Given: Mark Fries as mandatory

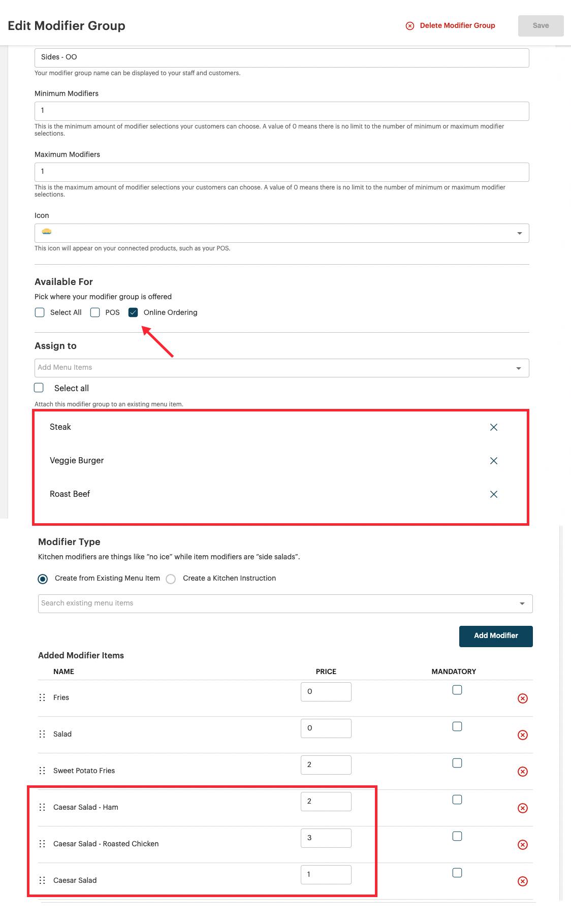Looking at the screenshot, I should [x=457, y=689].
